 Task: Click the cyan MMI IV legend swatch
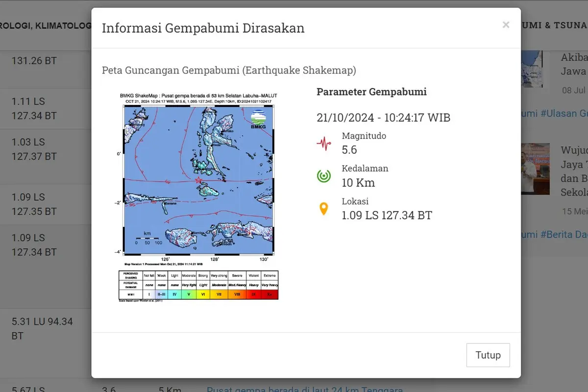point(174,294)
